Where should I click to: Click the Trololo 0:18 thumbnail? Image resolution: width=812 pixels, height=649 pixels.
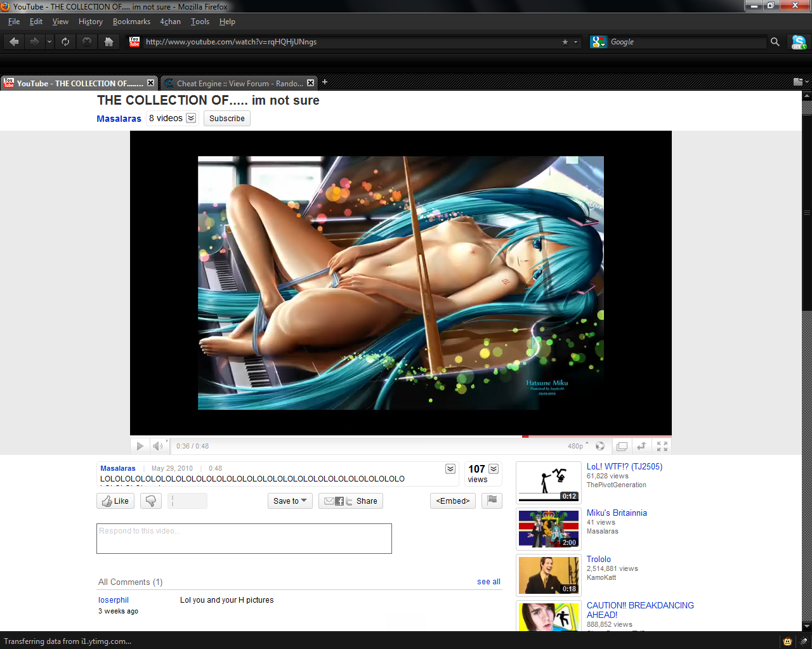click(x=549, y=575)
